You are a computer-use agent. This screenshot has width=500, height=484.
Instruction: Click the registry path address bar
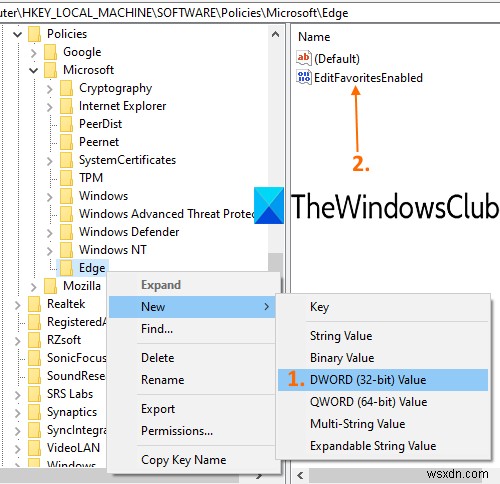pyautogui.click(x=250, y=13)
